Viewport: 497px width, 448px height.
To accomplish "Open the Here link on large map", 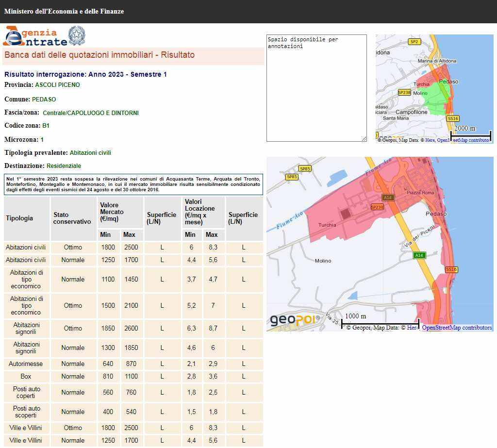I will pyautogui.click(x=412, y=328).
